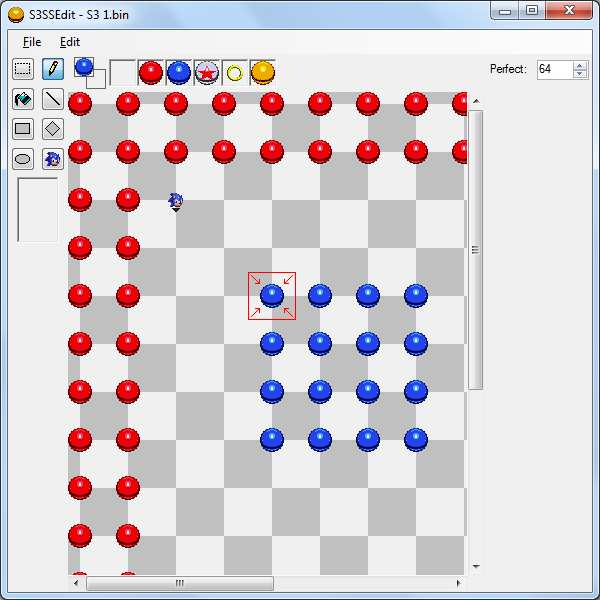600x600 pixels.
Task: Open the File menu
Action: [32, 42]
